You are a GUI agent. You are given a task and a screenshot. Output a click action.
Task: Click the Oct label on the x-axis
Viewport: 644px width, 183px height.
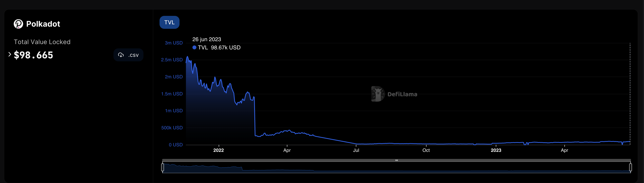click(426, 150)
